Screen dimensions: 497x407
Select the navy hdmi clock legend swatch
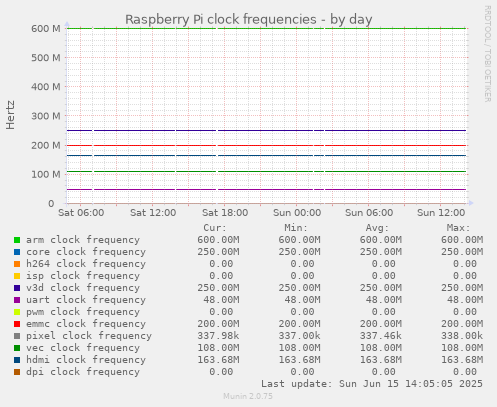pos(17,360)
